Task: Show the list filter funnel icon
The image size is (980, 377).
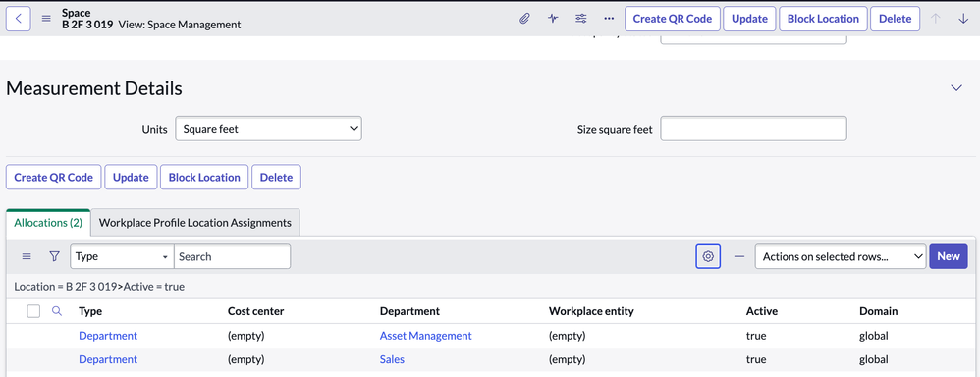Action: pos(54,256)
